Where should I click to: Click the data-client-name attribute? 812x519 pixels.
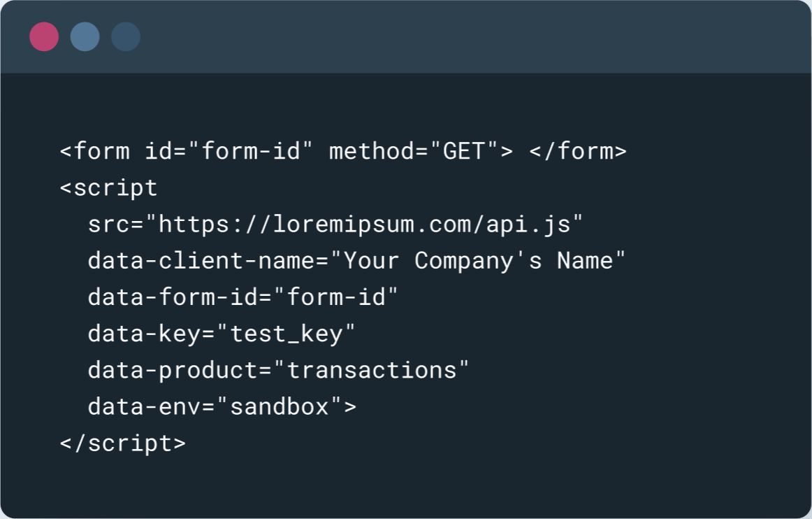pos(201,261)
